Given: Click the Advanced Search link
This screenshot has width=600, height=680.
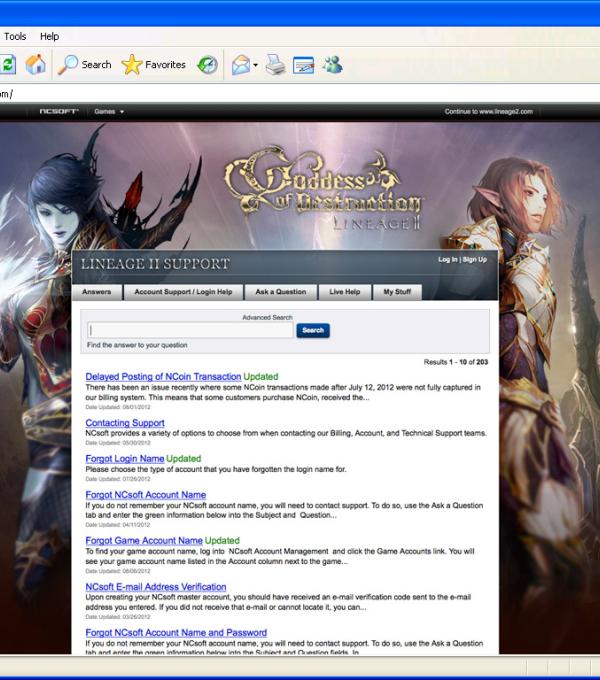Looking at the screenshot, I should pos(268,317).
